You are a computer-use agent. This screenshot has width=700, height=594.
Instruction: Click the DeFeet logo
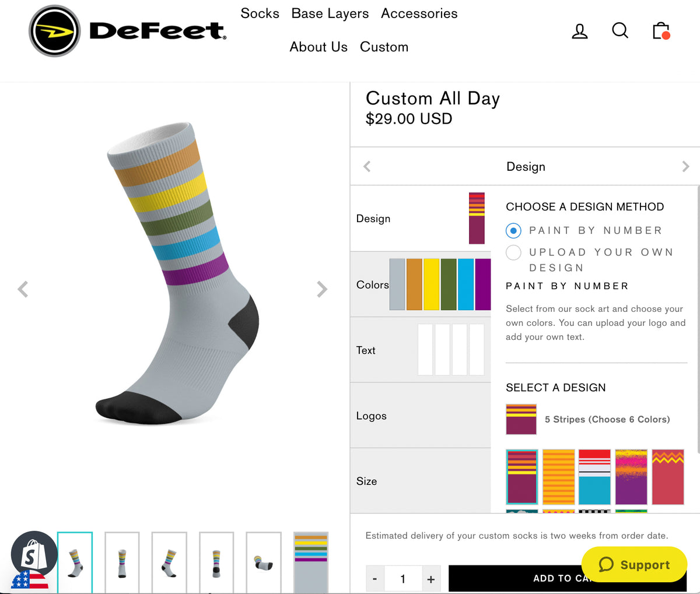click(128, 31)
